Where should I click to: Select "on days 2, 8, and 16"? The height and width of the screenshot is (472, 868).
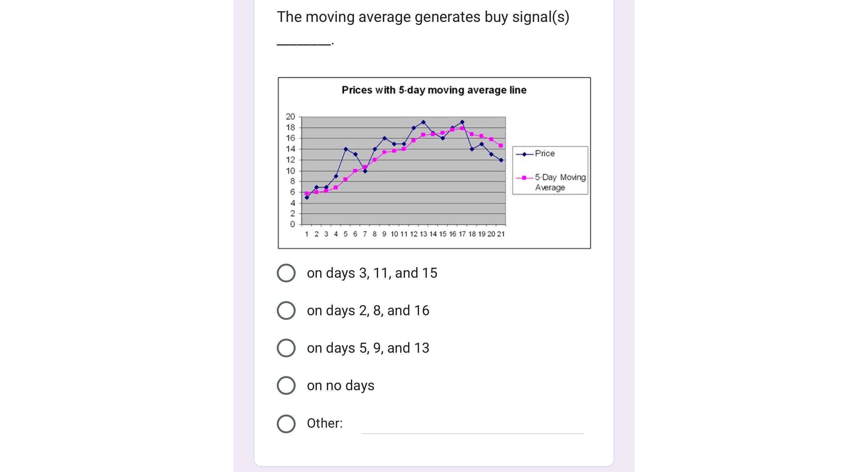pyautogui.click(x=287, y=311)
